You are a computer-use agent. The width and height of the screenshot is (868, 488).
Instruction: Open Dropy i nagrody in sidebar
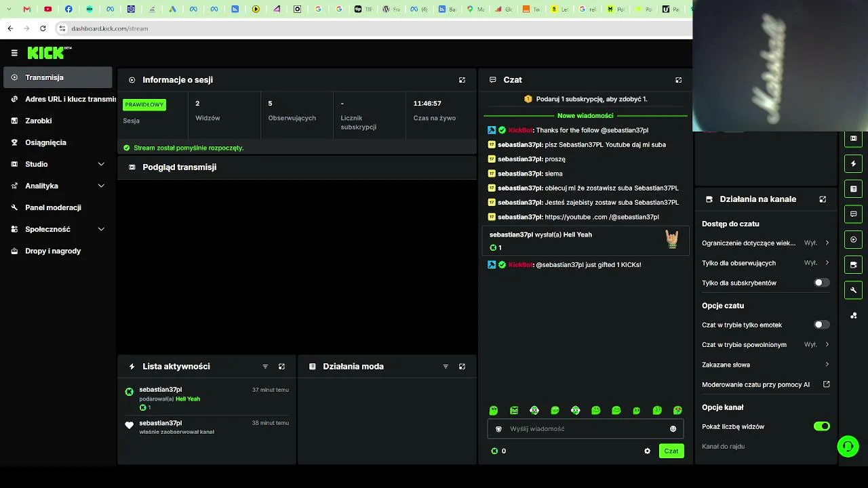click(x=58, y=251)
